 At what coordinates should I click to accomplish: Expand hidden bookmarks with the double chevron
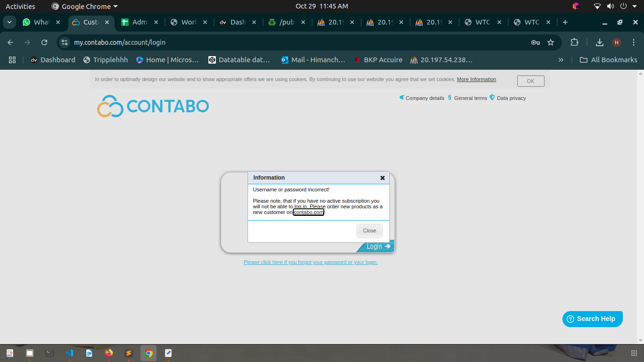coord(561,60)
